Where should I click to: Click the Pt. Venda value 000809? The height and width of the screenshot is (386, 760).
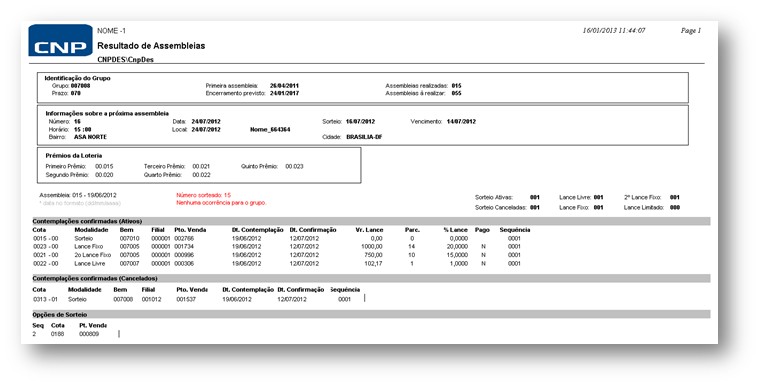[89, 334]
